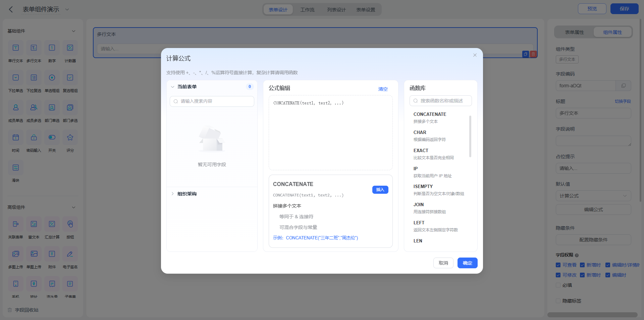Toggle the 编辑时/详情时 checkbox
The width and height of the screenshot is (644, 320).
(x=608, y=265)
